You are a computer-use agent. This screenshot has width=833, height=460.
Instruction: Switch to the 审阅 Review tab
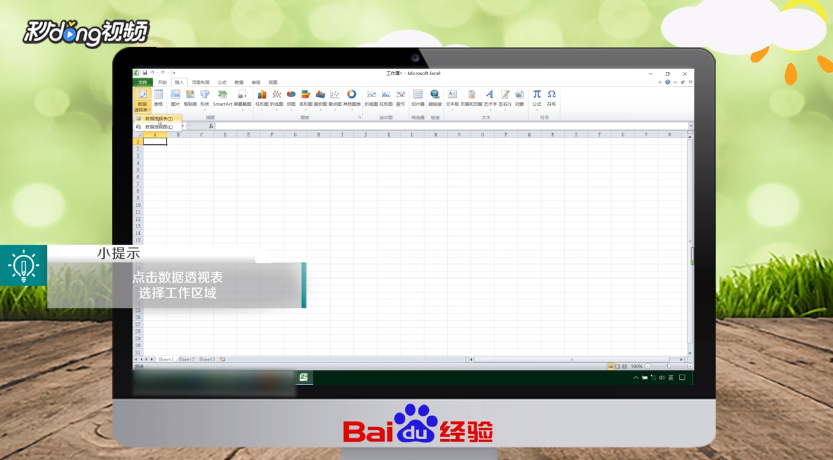click(x=256, y=82)
